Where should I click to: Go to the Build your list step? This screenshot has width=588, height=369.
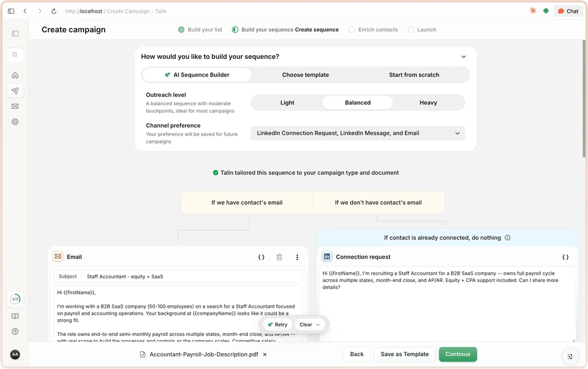(200, 29)
